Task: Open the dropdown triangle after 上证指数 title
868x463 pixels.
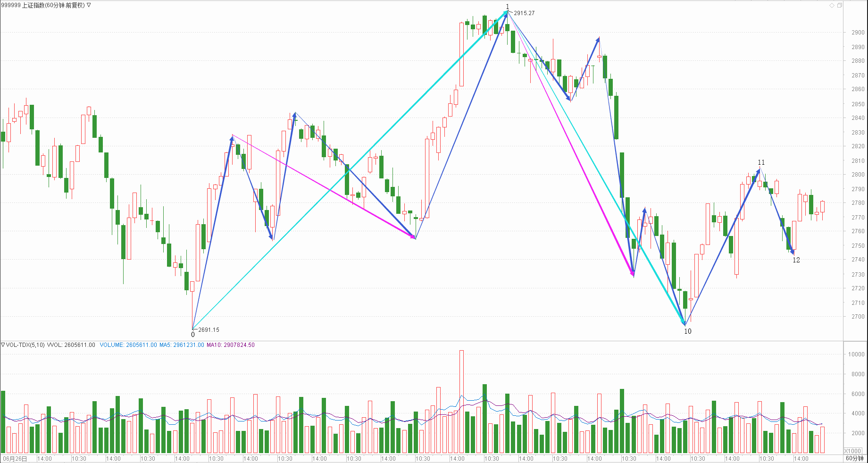Action: [x=89, y=5]
